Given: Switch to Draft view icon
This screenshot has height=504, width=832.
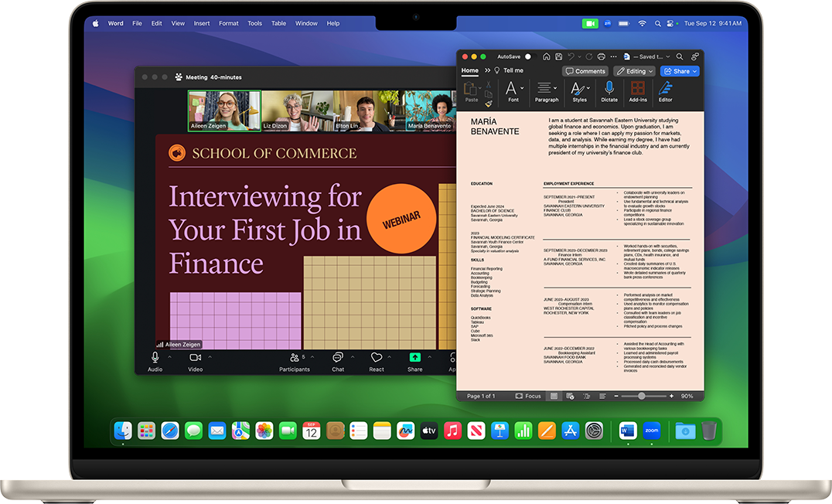Looking at the screenshot, I should (x=602, y=397).
